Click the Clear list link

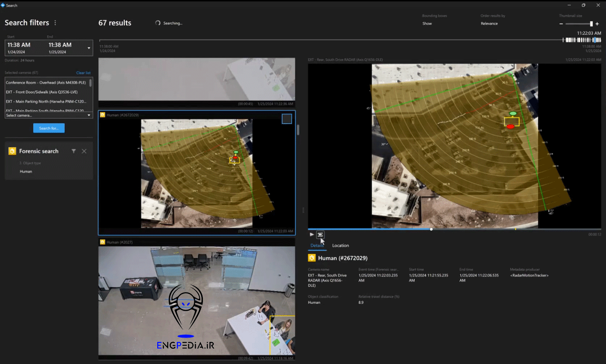click(83, 73)
